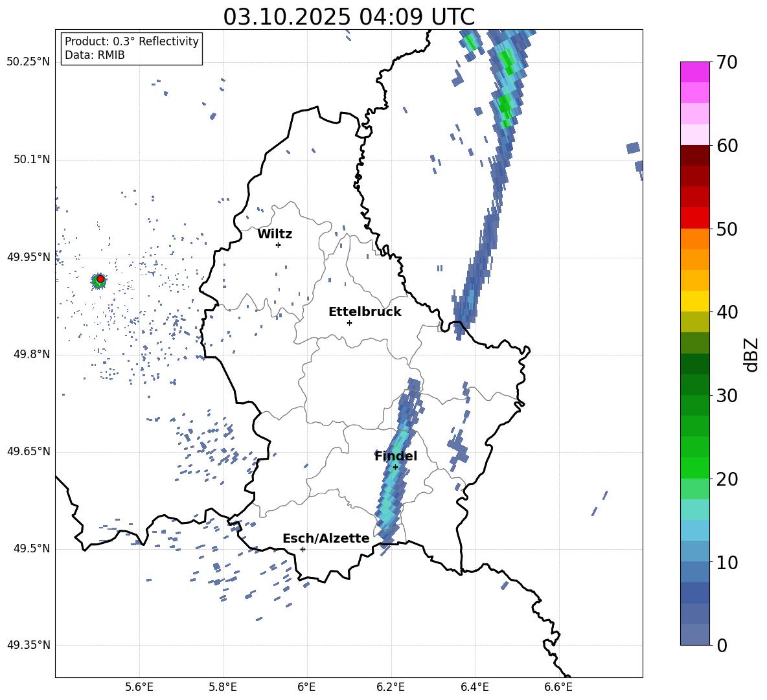This screenshot has height=700, width=767.
Task: Select the Esch/Alzette city label
Action: pyautogui.click(x=326, y=538)
